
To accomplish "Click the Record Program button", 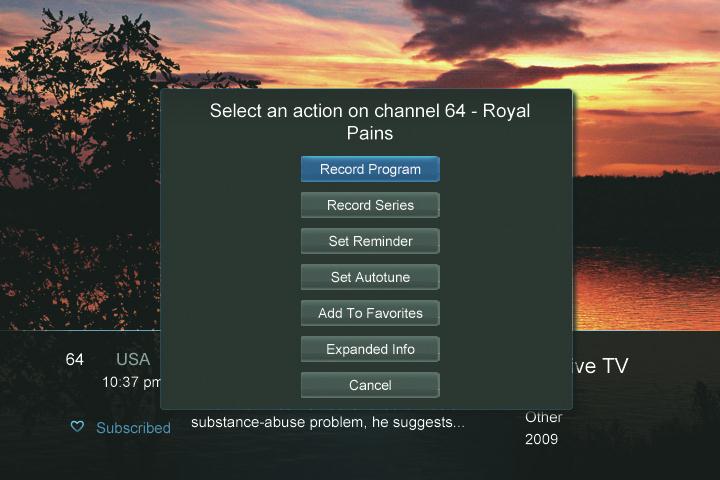I will click(370, 169).
